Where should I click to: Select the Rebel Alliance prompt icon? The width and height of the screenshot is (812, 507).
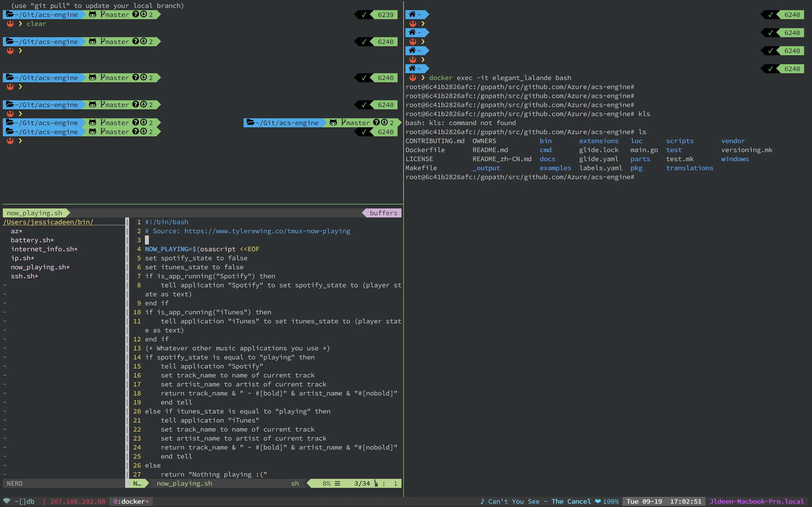(10, 23)
